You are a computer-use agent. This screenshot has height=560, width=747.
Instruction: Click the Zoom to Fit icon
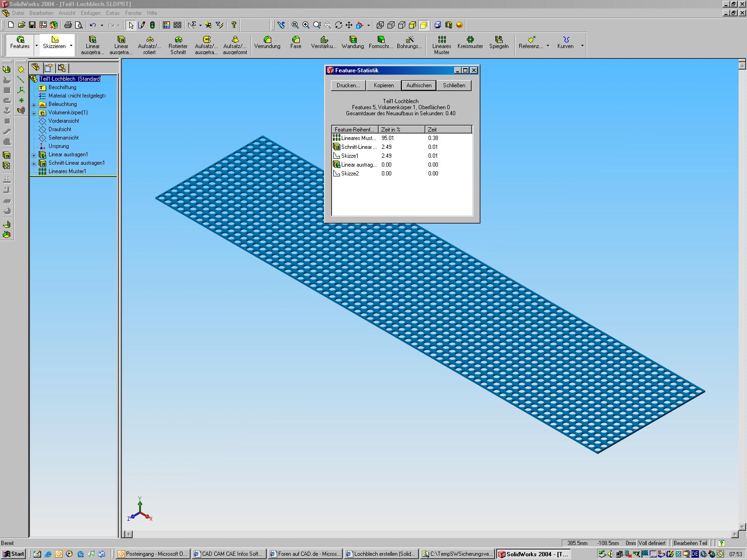[x=295, y=25]
